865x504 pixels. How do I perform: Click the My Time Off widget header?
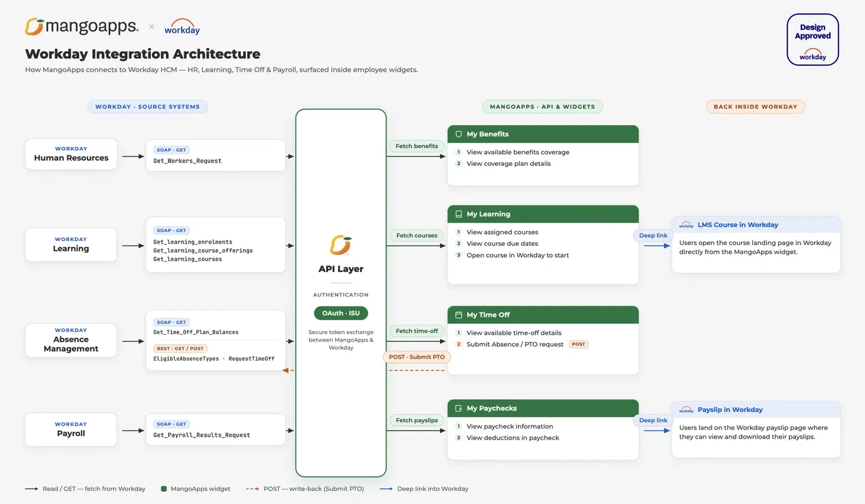tap(543, 315)
